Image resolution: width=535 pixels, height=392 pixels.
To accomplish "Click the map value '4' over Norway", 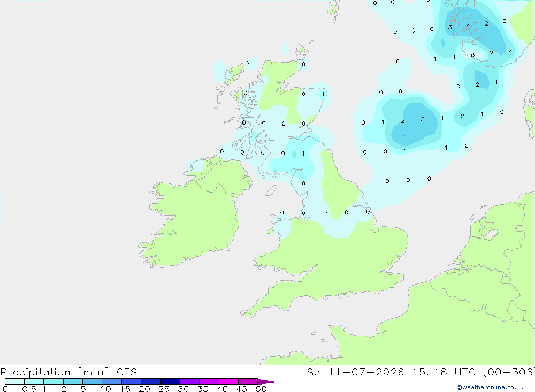I will tap(468, 26).
